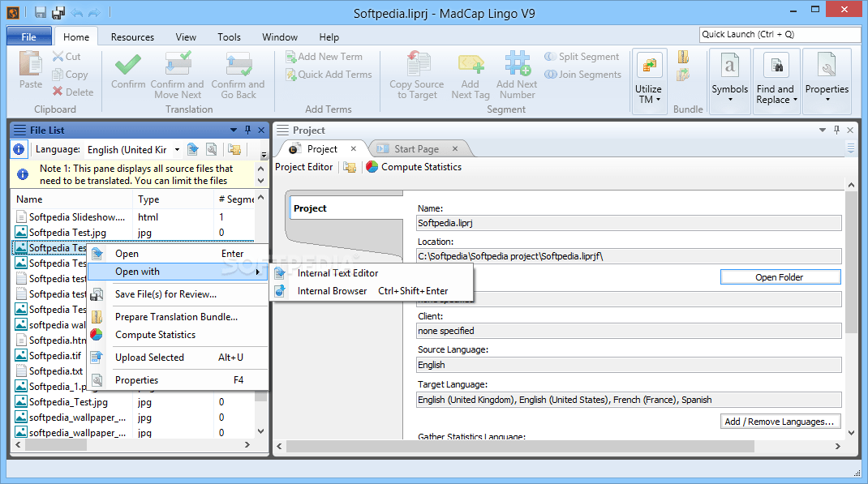The image size is (868, 484).
Task: Click the Add Next Tag icon
Action: coord(471,63)
